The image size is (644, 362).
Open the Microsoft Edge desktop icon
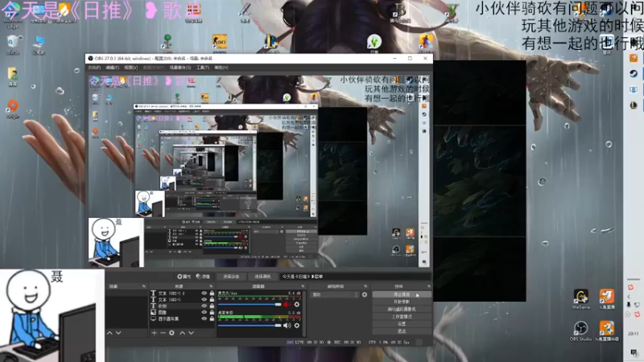coord(13,15)
